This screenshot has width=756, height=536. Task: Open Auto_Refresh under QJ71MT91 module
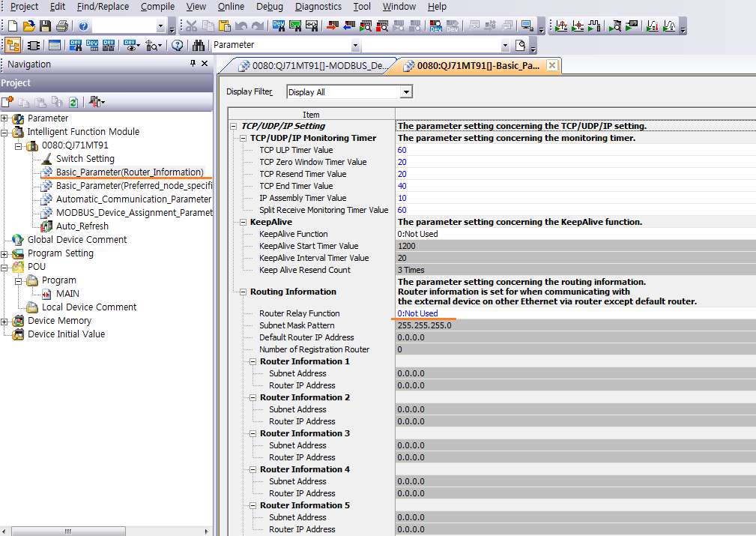(x=82, y=226)
